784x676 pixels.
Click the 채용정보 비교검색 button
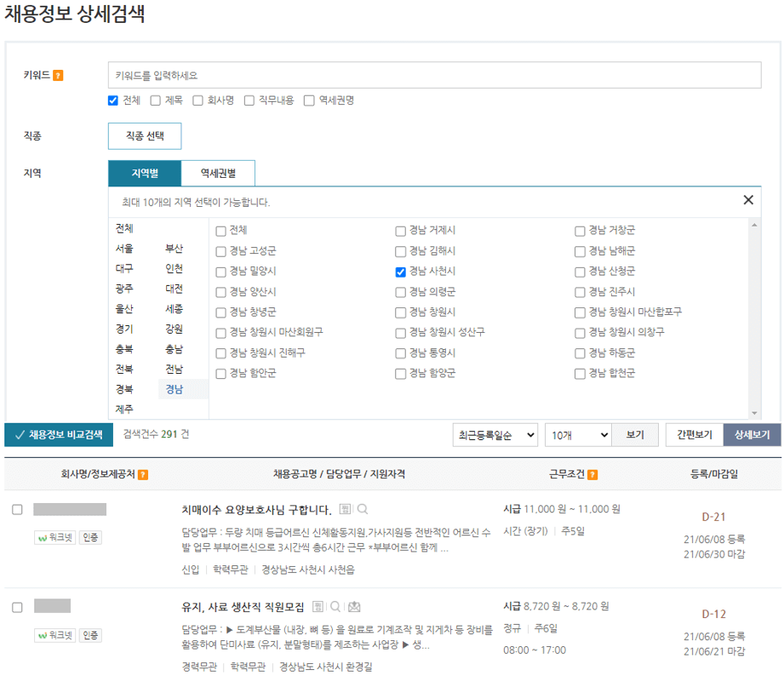coord(56,435)
